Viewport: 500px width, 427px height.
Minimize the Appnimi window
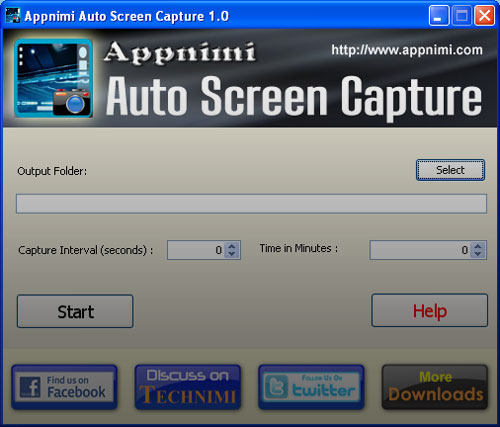click(439, 16)
